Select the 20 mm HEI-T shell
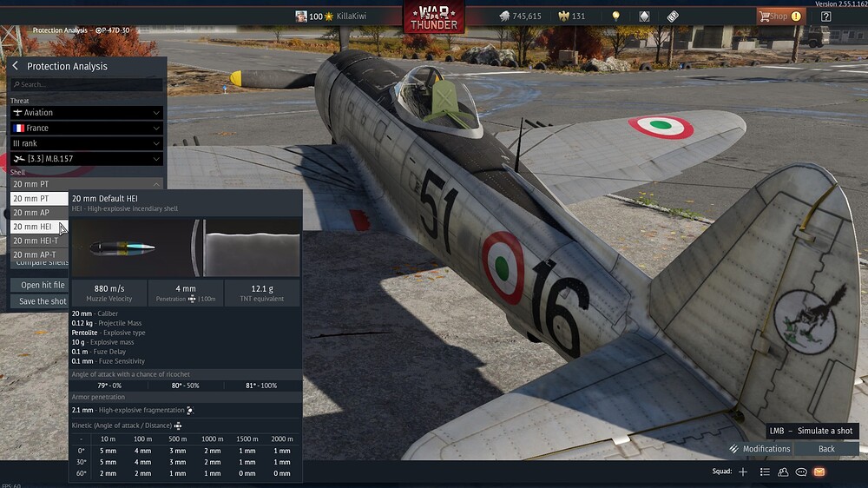868x488 pixels. tap(39, 241)
